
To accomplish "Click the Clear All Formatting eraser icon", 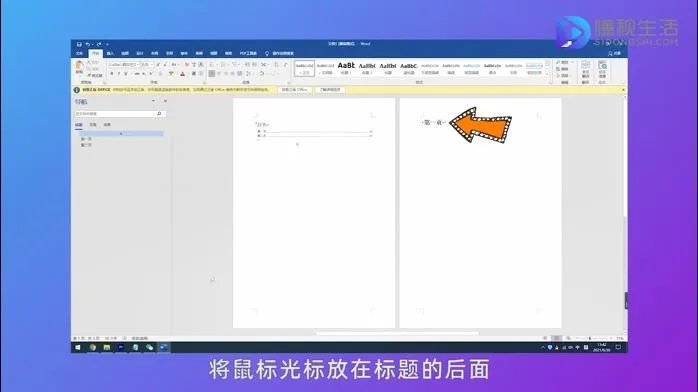I will [187, 65].
